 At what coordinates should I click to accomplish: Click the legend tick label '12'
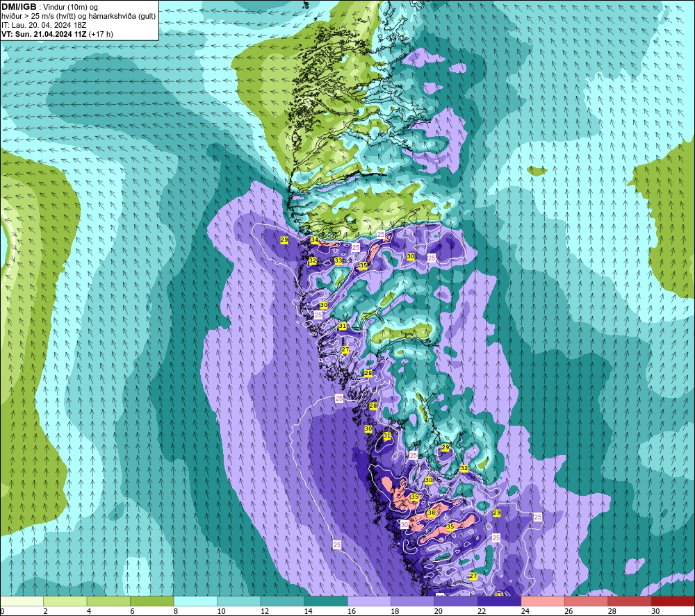click(265, 611)
